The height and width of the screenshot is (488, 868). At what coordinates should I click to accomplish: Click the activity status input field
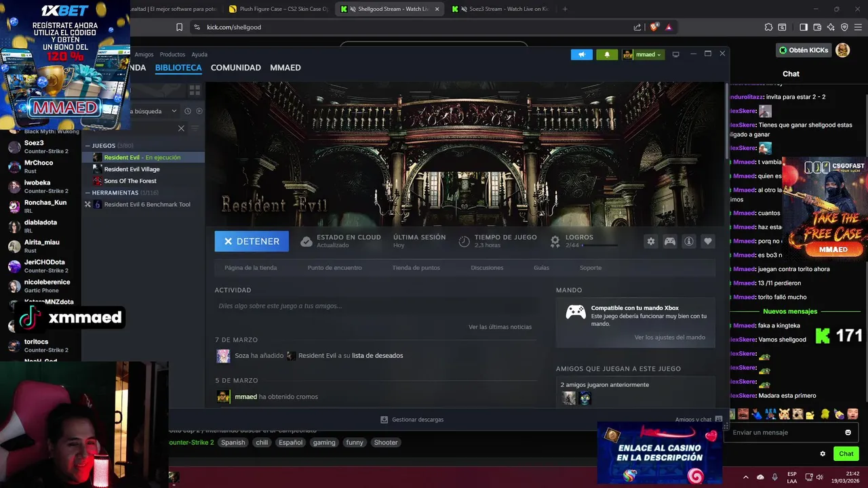tap(377, 306)
